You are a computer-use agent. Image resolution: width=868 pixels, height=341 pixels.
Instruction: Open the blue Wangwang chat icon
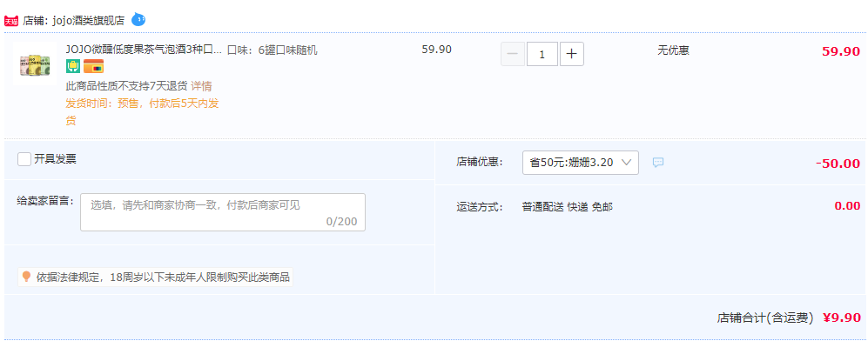pyautogui.click(x=138, y=21)
